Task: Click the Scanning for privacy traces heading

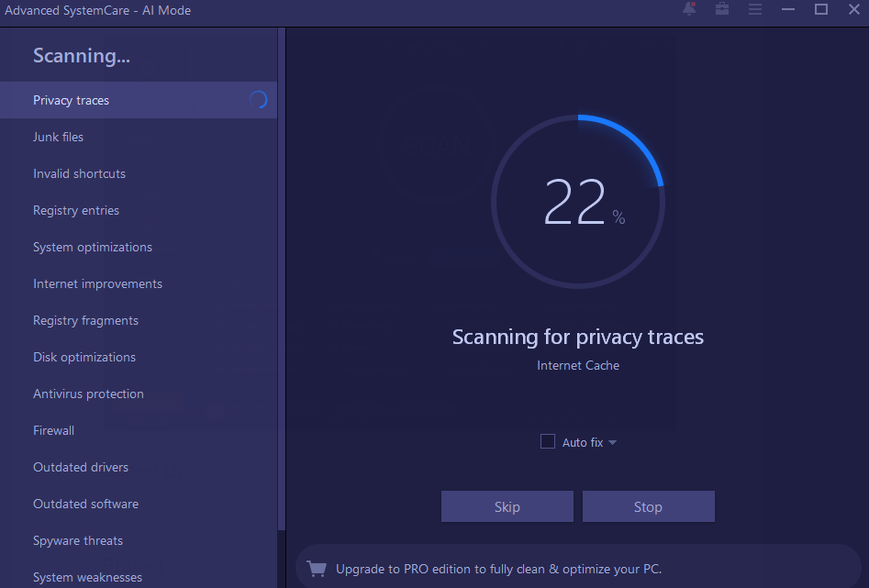Action: (x=578, y=337)
